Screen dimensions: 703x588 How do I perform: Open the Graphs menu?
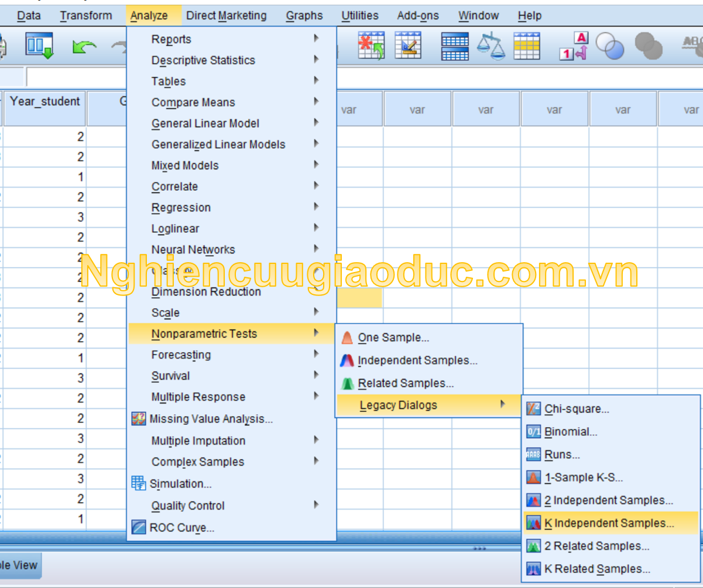(304, 16)
